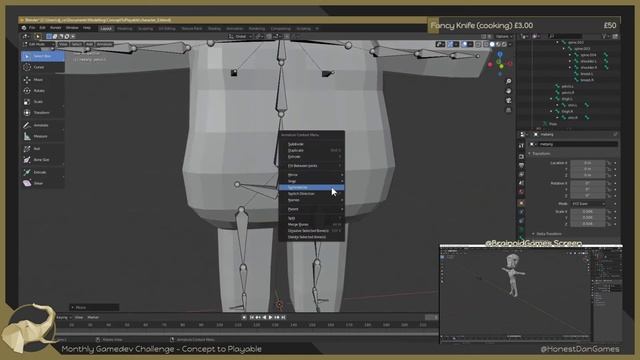Open the Object properties tab (orange square)
Viewport: 640px width, 360px height.
[521, 203]
